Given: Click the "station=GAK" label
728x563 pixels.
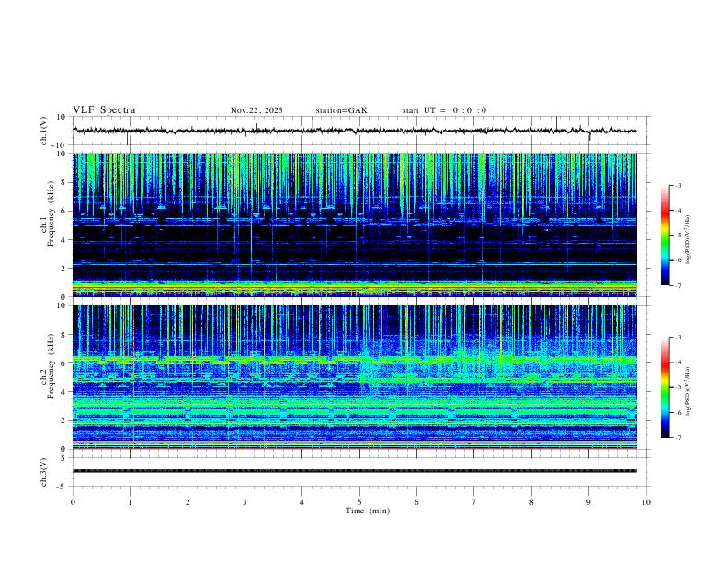Looking at the screenshot, I should pos(342,110).
